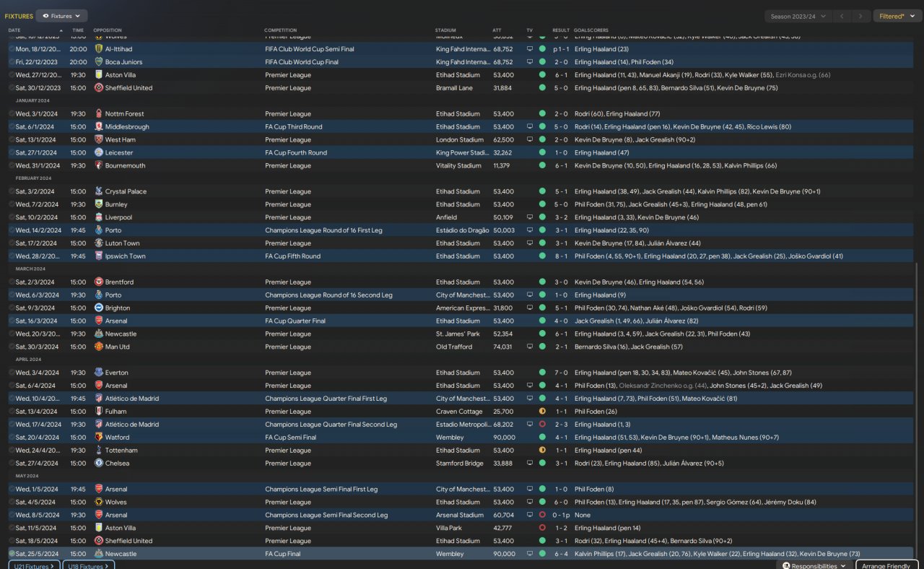Click the Leicester club badge

click(x=99, y=153)
